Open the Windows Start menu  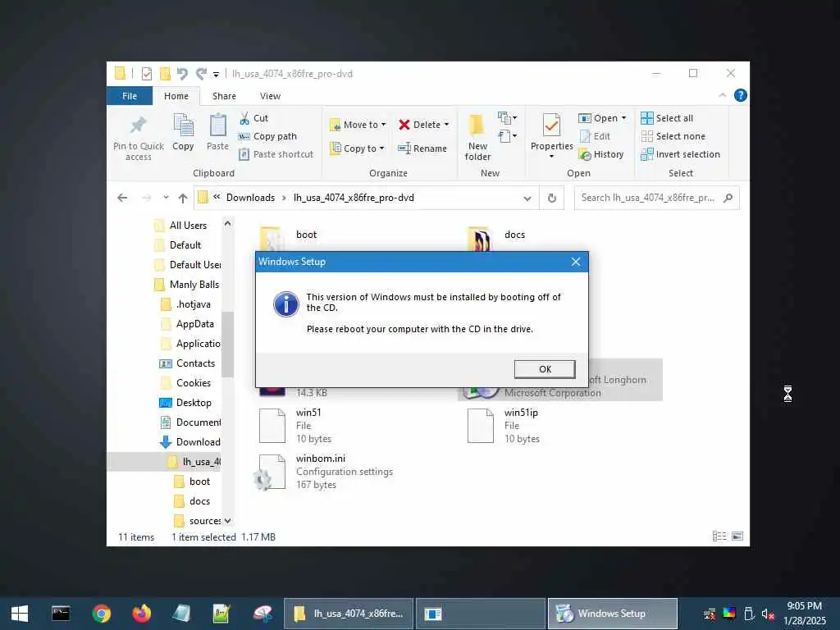click(x=20, y=614)
